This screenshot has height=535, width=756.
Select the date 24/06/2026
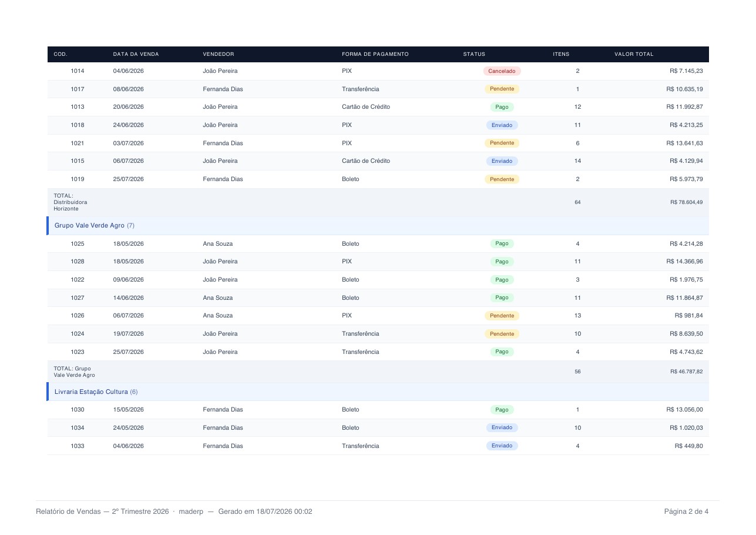point(129,125)
